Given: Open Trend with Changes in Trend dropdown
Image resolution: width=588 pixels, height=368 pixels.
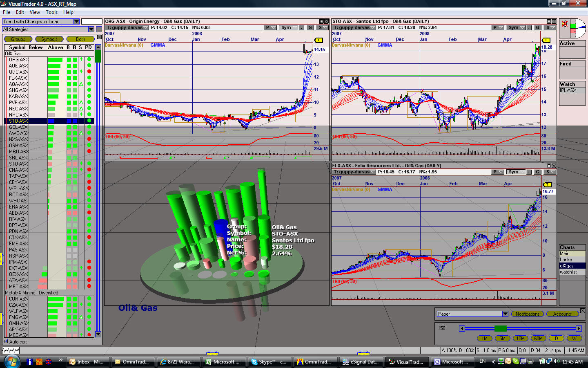Looking at the screenshot, I should pyautogui.click(x=76, y=22).
